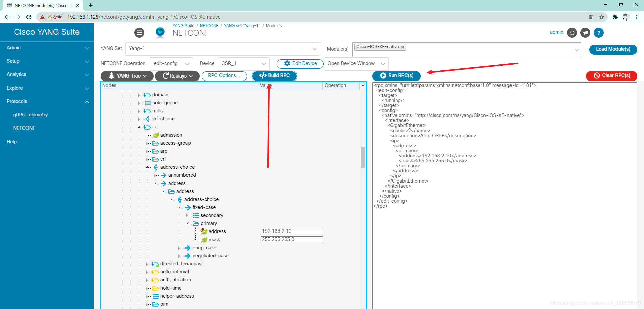
Task: Open the Replays dropdown button
Action: [x=177, y=76]
